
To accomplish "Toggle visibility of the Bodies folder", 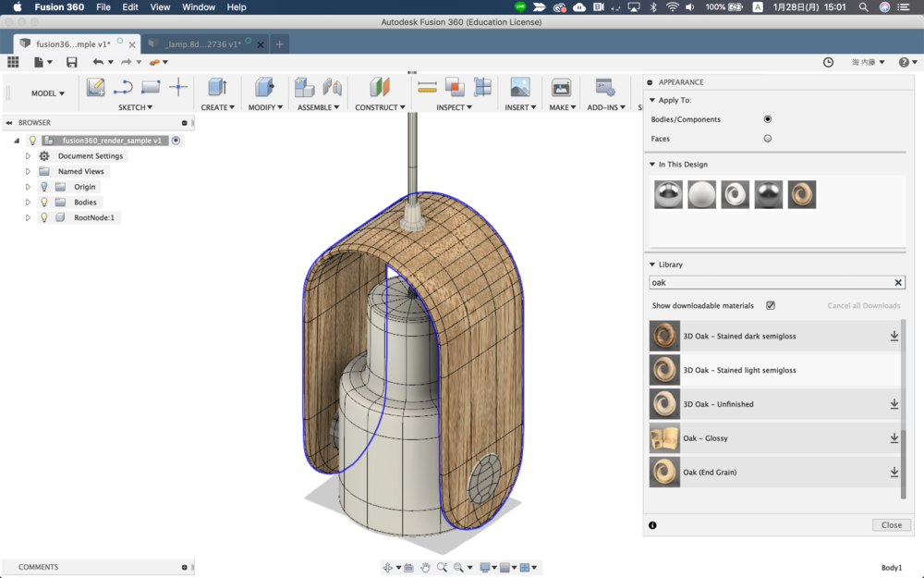I will pyautogui.click(x=43, y=203).
